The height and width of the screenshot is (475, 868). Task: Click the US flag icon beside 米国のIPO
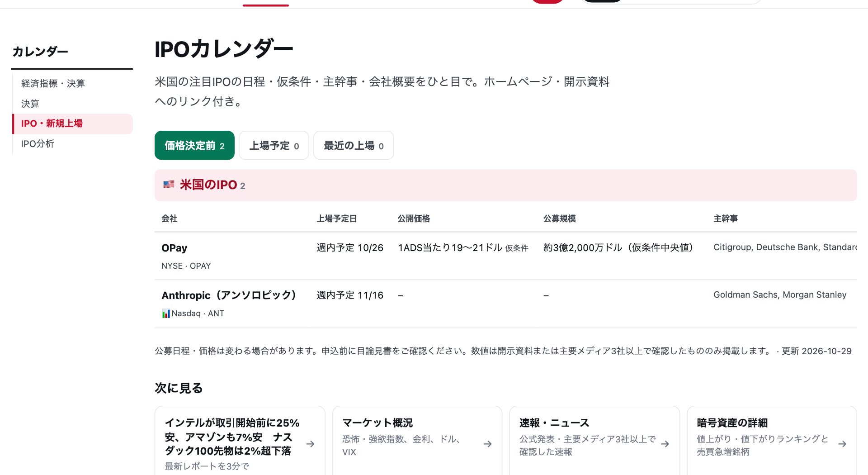pyautogui.click(x=169, y=185)
